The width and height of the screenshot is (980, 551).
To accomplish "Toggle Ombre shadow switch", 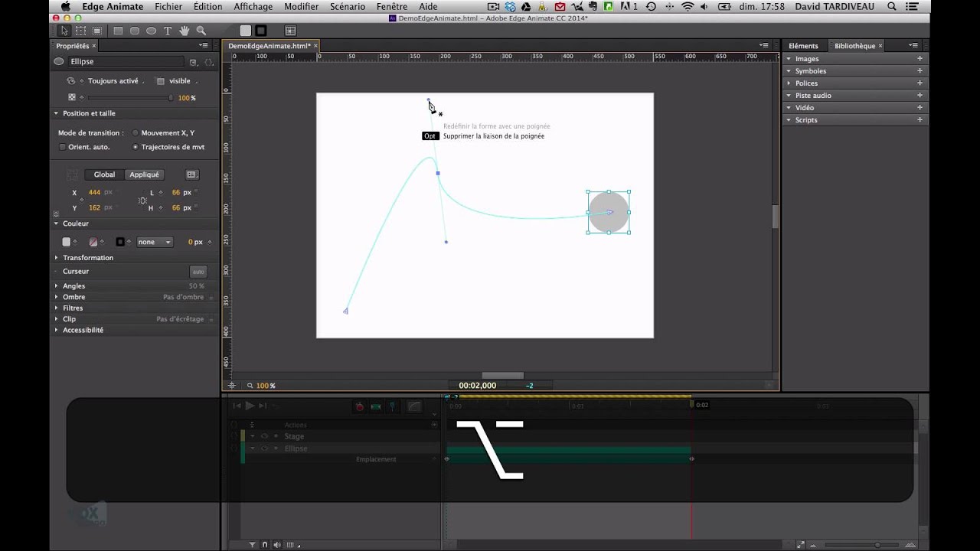I will coord(211,297).
